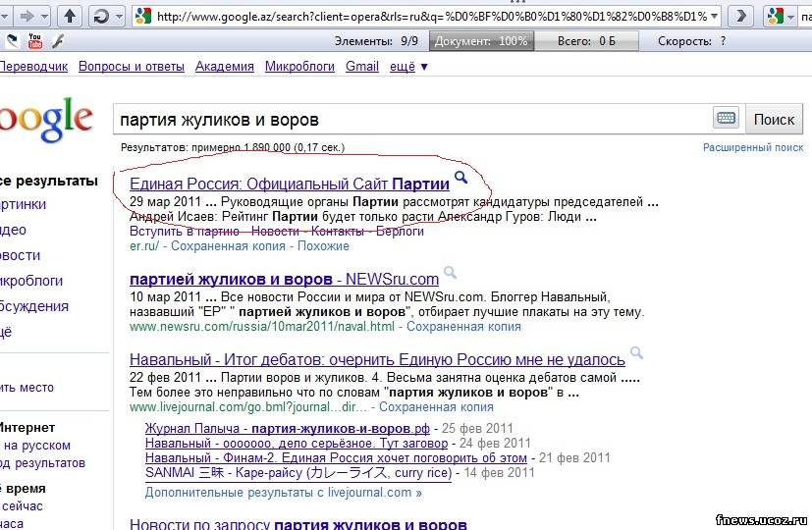Viewport: 812px width, 530px height.
Task: Open the Академия link
Action: click(x=225, y=67)
